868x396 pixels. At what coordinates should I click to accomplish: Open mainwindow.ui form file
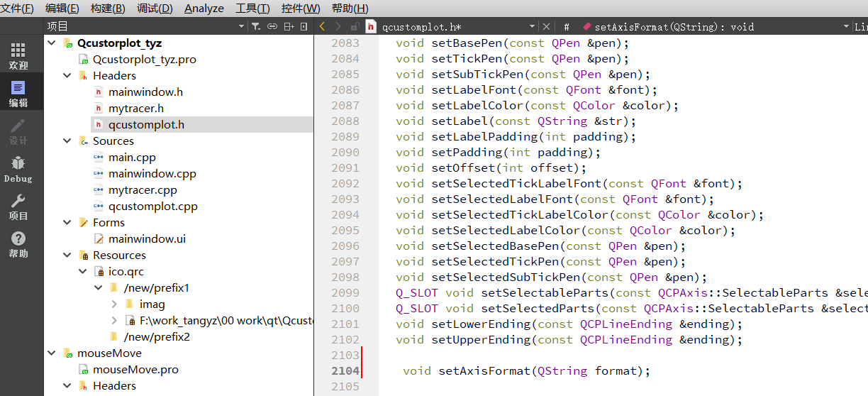(147, 239)
